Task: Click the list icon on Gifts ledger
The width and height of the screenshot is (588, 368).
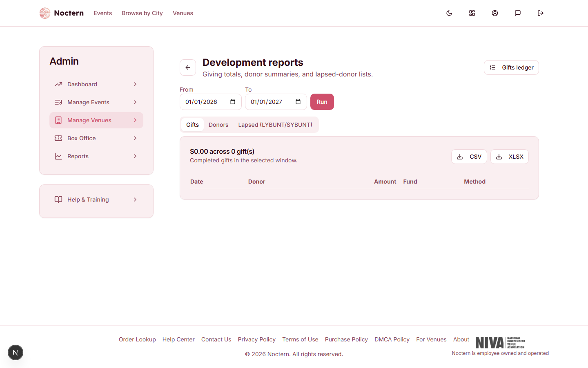Action: 492,67
